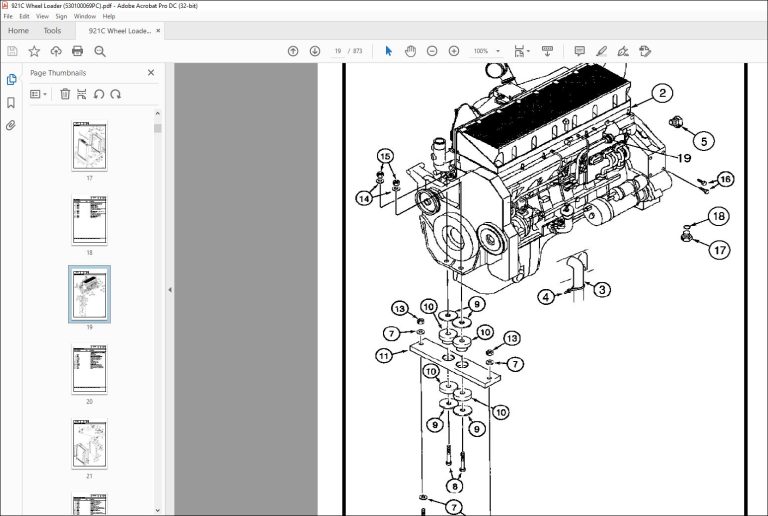Click thumbnails scrollbar up arrow
Image resolution: width=768 pixels, height=516 pixels.
click(x=157, y=114)
